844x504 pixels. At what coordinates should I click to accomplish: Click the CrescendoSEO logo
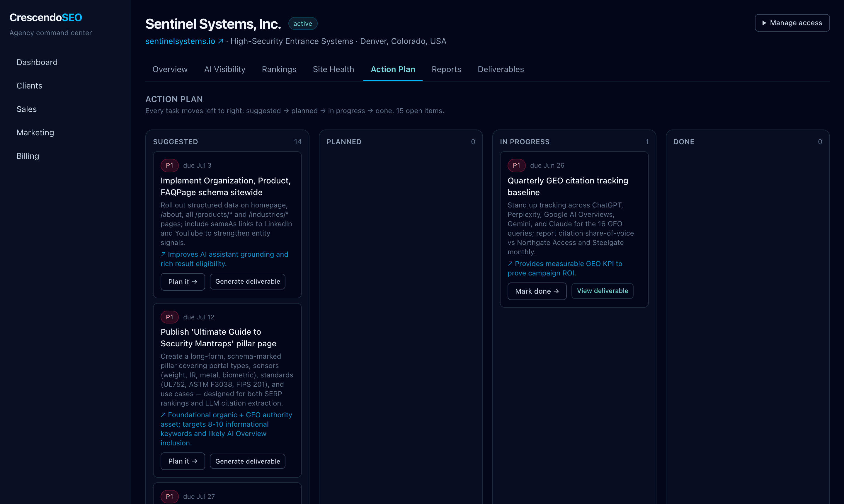click(x=46, y=17)
